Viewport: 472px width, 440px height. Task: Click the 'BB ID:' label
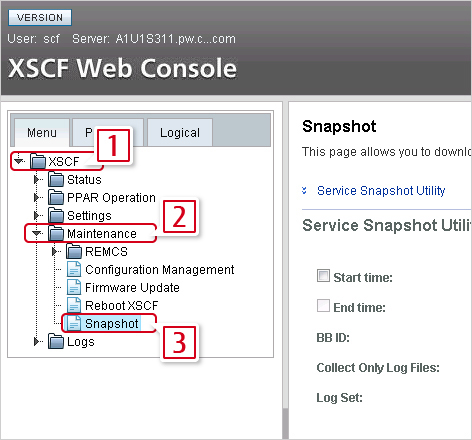click(x=333, y=338)
